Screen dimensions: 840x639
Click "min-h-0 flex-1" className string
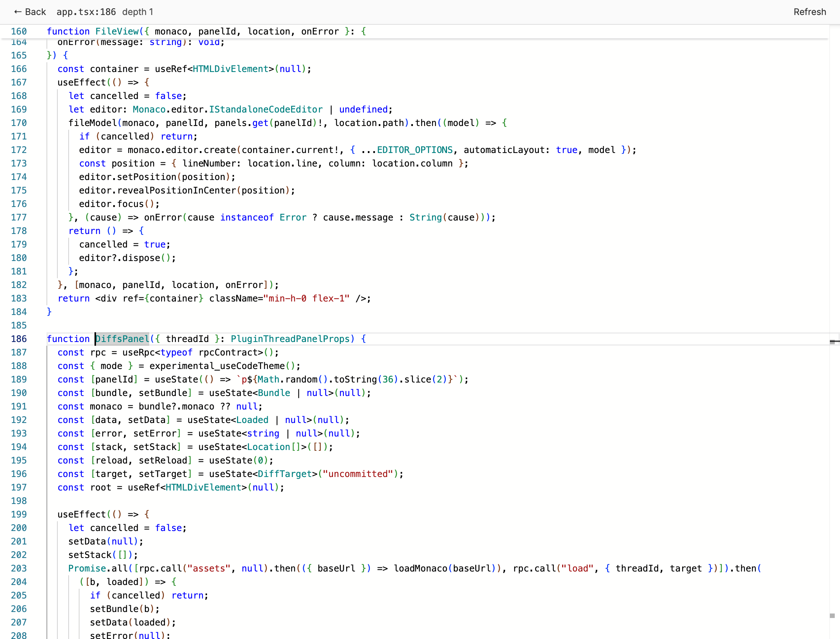tap(306, 298)
